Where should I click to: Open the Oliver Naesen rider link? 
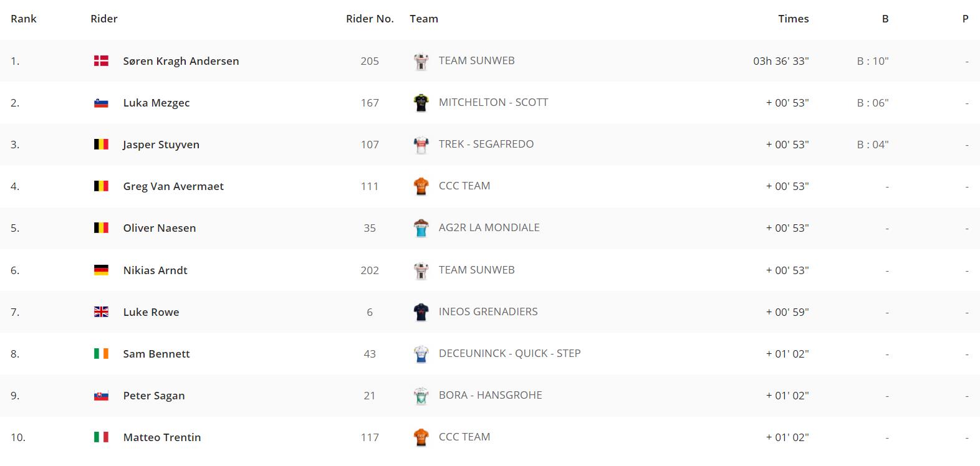coord(160,227)
